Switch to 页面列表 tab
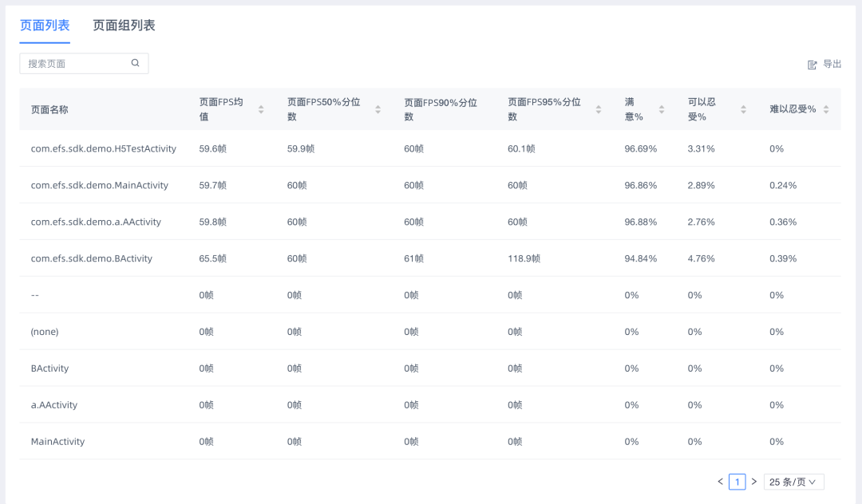This screenshot has width=862, height=504. point(45,26)
